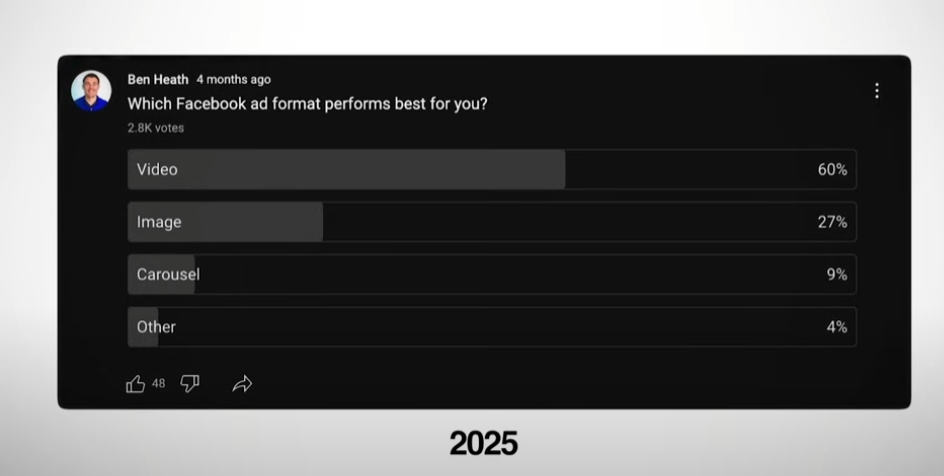Click the 60% result value
Viewport: 944px width, 476px height.
(x=833, y=170)
